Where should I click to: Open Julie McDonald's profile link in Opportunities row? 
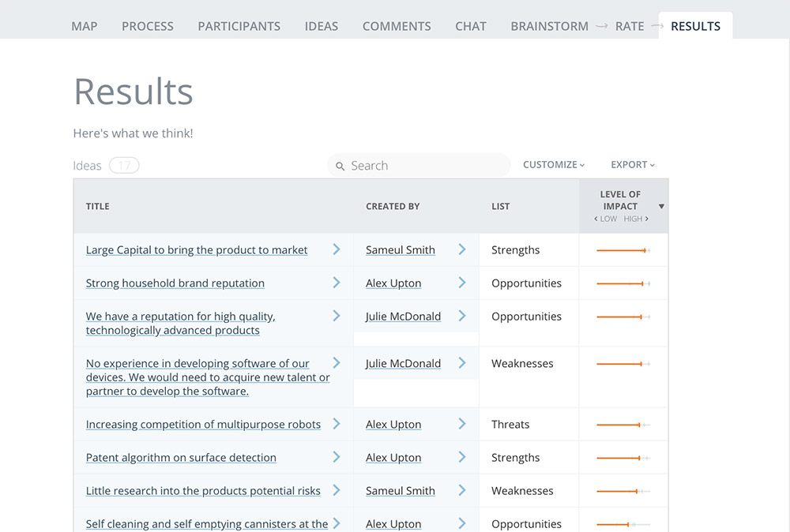[x=403, y=316]
